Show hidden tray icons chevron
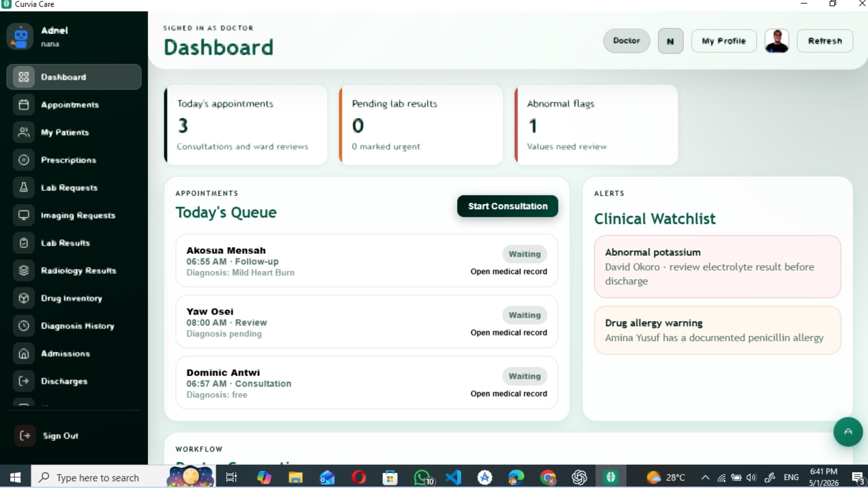This screenshot has width=868, height=488. coord(705,477)
